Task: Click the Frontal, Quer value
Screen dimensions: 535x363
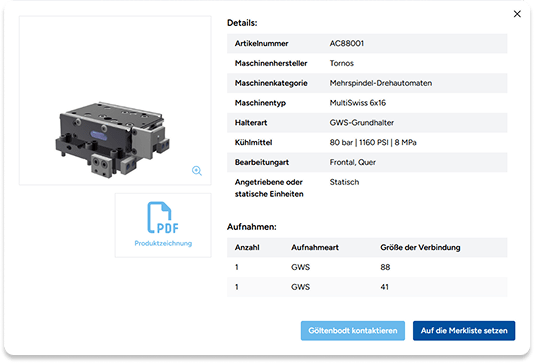Action: (x=352, y=162)
